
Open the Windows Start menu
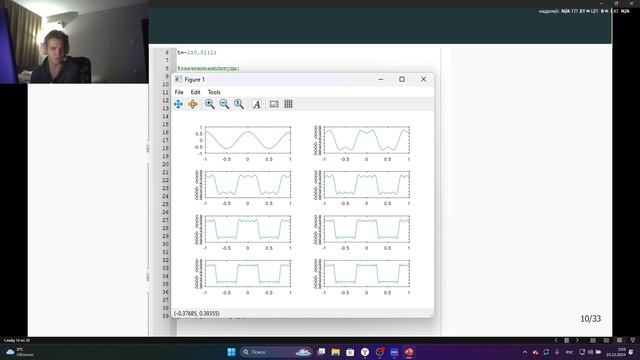tap(231, 352)
